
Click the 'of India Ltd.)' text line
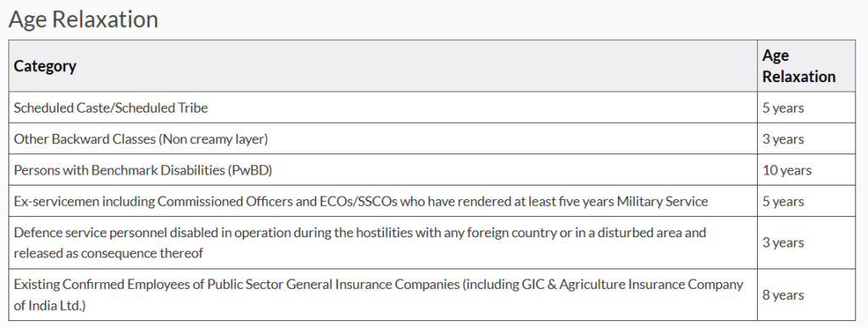pos(50,306)
